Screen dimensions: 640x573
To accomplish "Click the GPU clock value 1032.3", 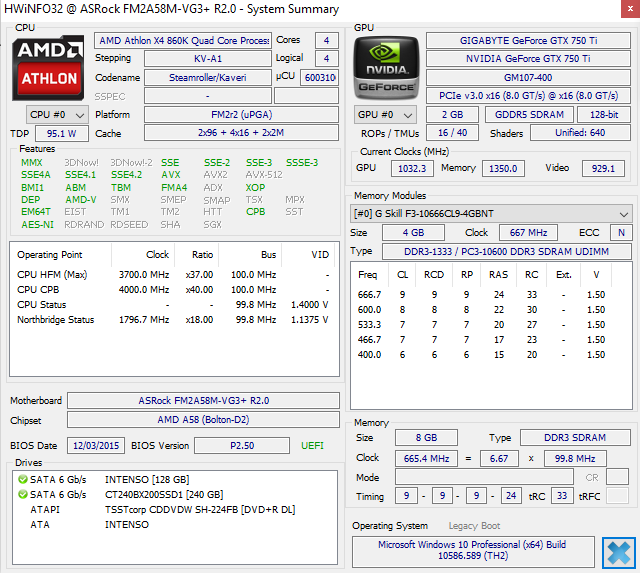I will [412, 168].
